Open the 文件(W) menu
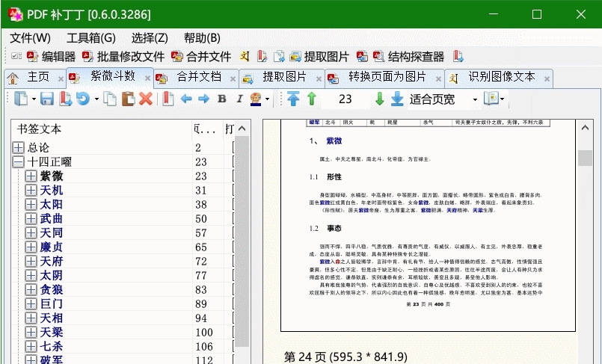Image resolution: width=602 pixels, height=364 pixels. [x=30, y=38]
